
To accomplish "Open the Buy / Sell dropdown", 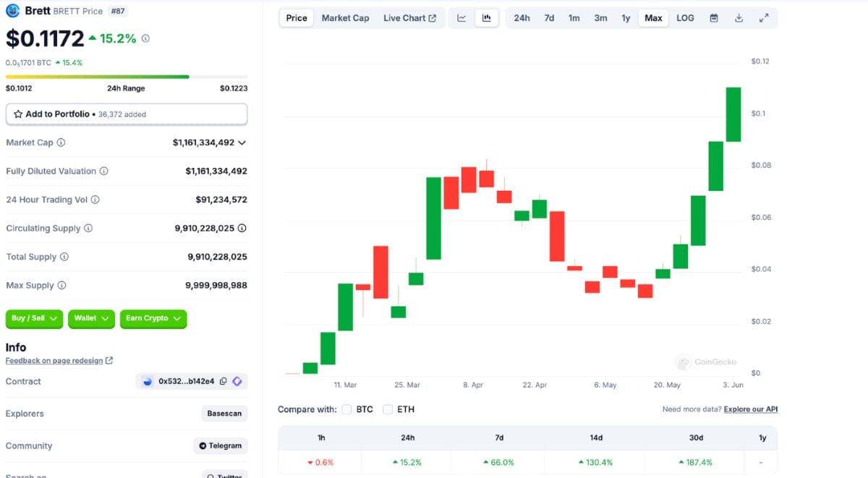I will 35,318.
